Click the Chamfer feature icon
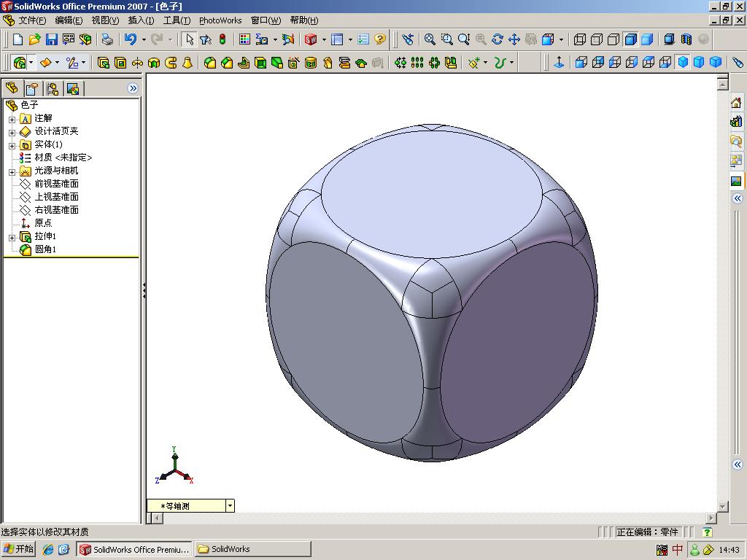747x560 pixels. (227, 63)
